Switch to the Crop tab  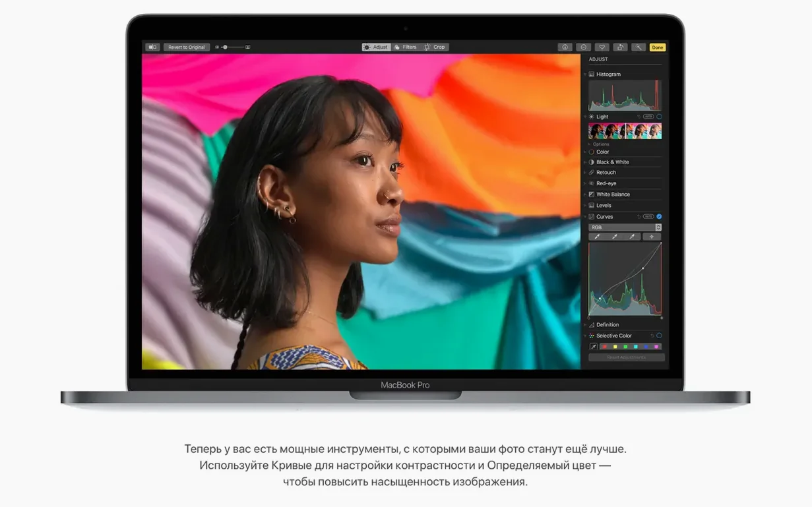point(435,47)
